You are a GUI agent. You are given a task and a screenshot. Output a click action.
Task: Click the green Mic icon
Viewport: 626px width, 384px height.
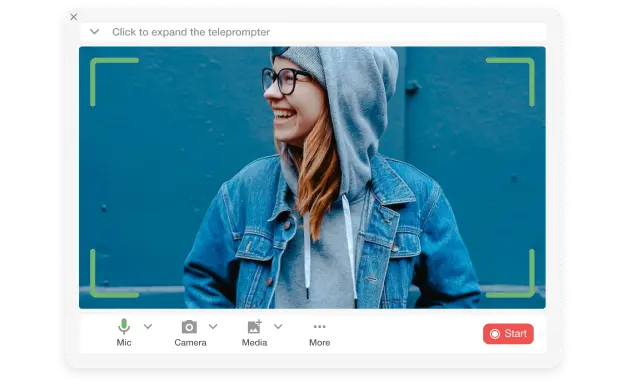(124, 327)
